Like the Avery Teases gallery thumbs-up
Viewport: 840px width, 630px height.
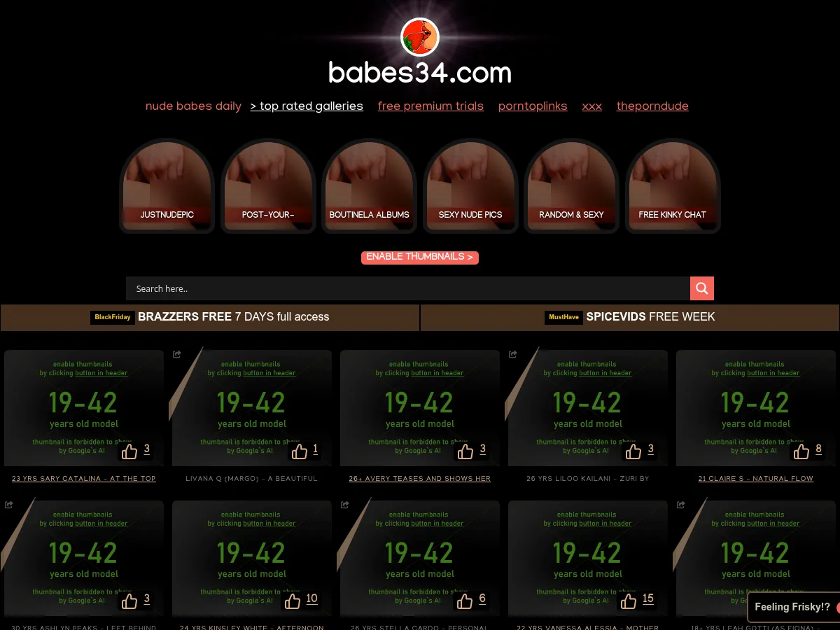click(x=465, y=451)
